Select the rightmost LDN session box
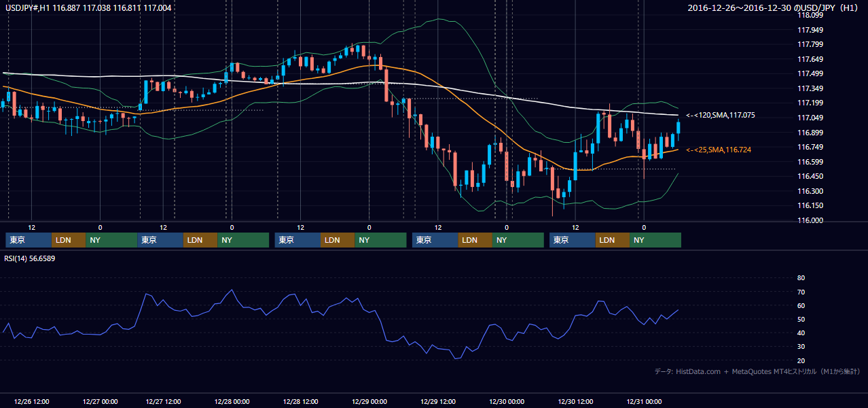Image resolution: width=868 pixels, height=408 pixels. 613,240
